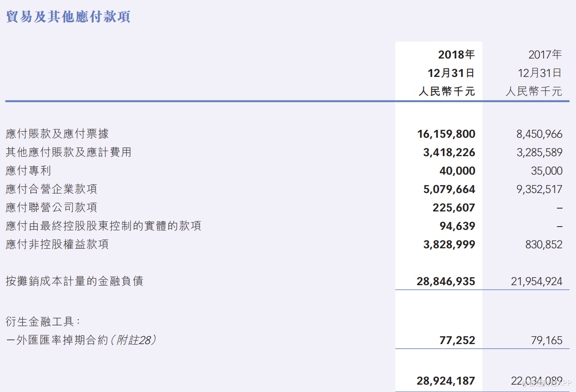Select the 94,639 amount
Viewport: 576px width, 392px height.
[x=457, y=226]
